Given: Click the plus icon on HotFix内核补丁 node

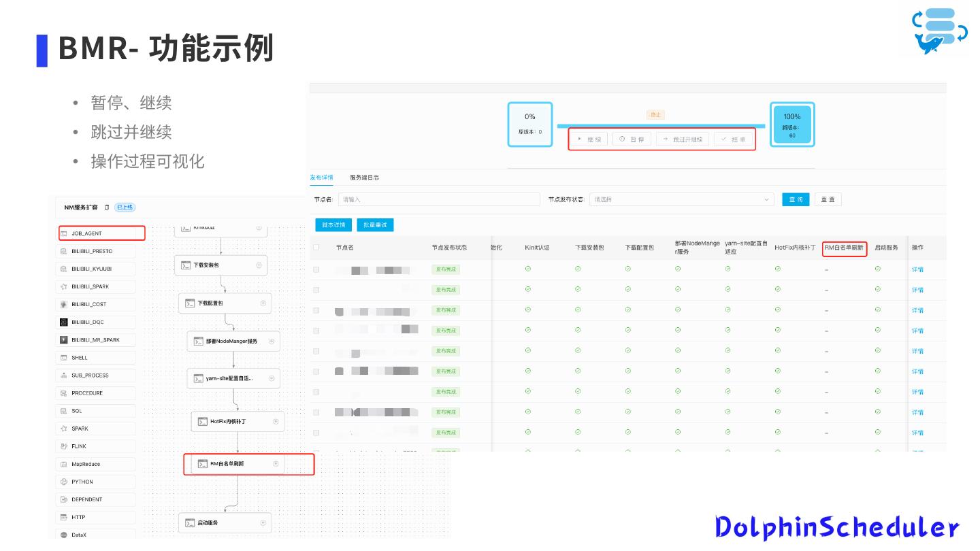Looking at the screenshot, I should point(276,421).
